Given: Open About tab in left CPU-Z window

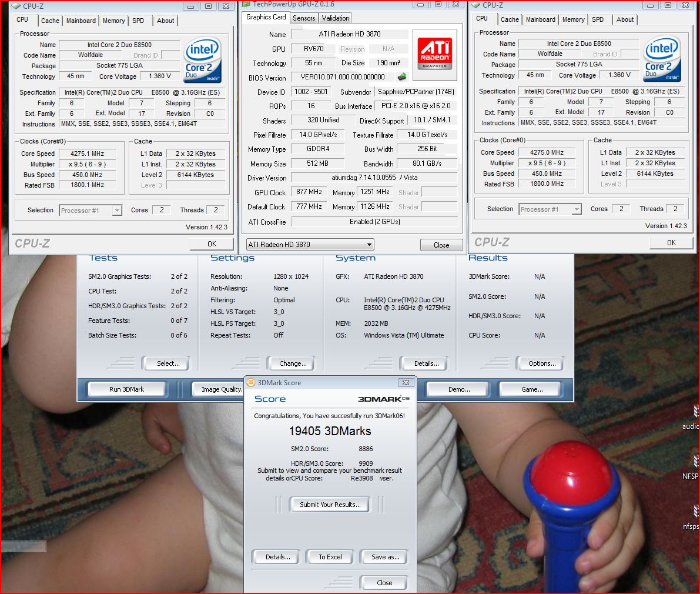Looking at the screenshot, I should 166,21.
